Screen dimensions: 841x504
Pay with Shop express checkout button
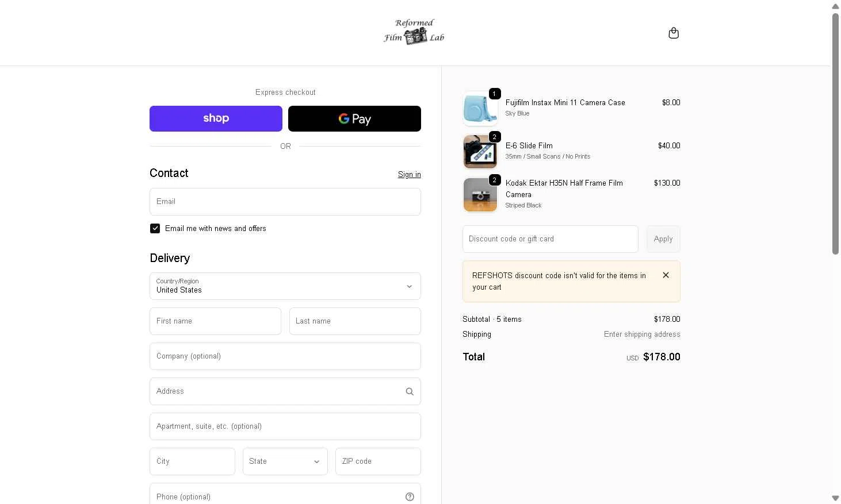(216, 118)
